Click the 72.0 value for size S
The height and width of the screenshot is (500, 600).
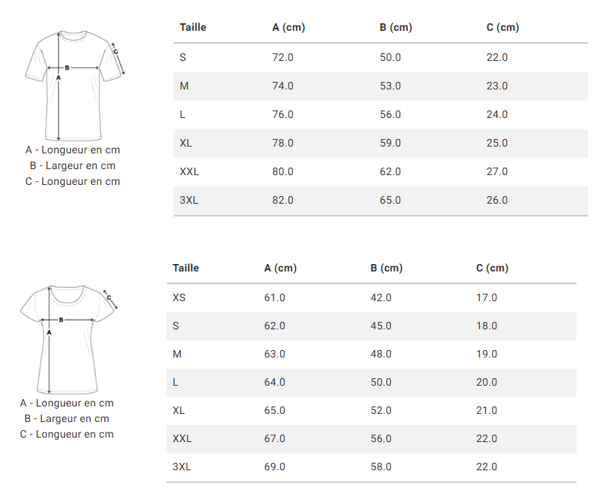pyautogui.click(x=283, y=57)
